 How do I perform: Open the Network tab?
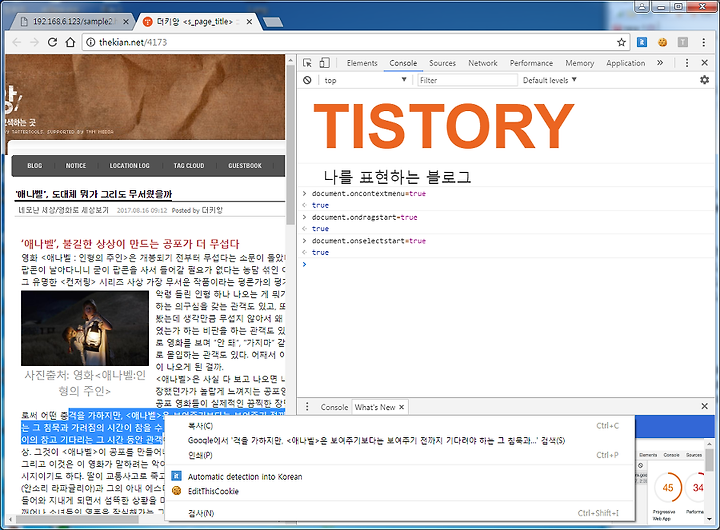click(x=483, y=63)
